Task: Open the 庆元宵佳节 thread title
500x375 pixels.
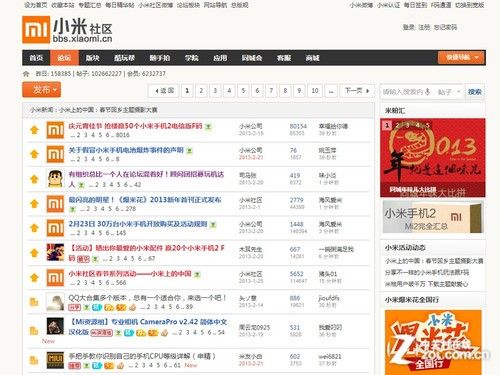Action: [x=135, y=126]
